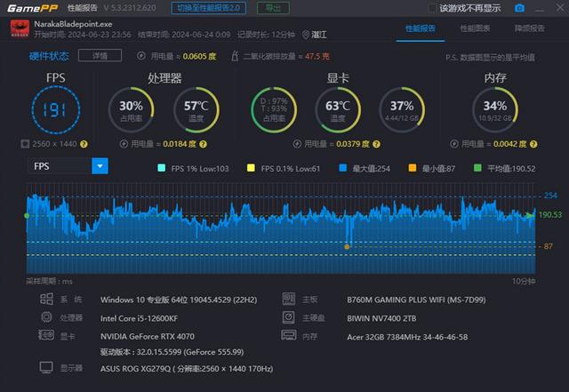Viewport: 569px width, 392px height.
Task: Click the ASUS ROG XG279Q monitor text
Action: (x=187, y=369)
